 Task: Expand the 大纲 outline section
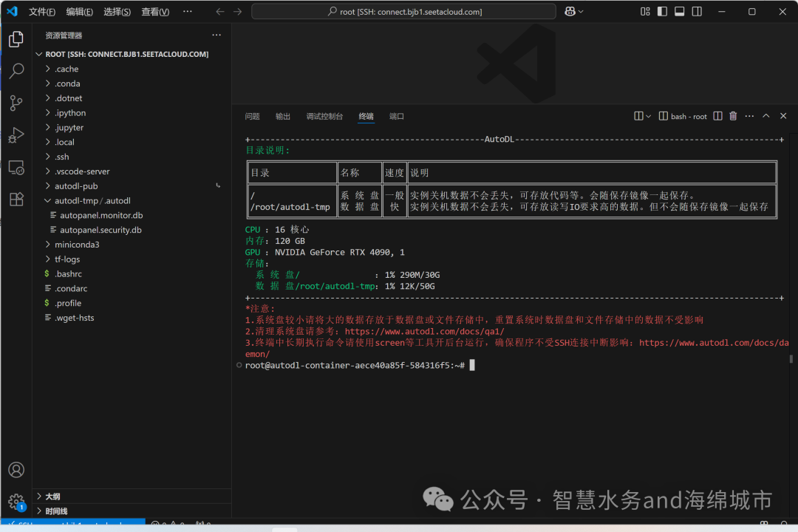pos(132,497)
